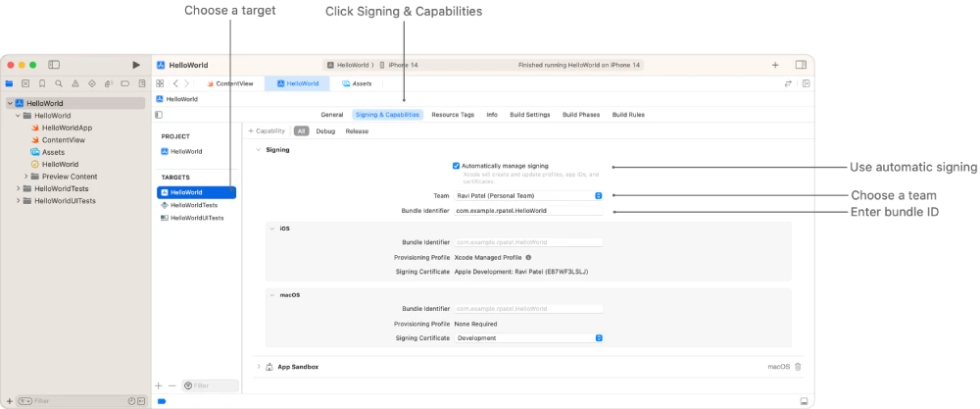Open the Breakpoint navigator icon

tap(125, 83)
